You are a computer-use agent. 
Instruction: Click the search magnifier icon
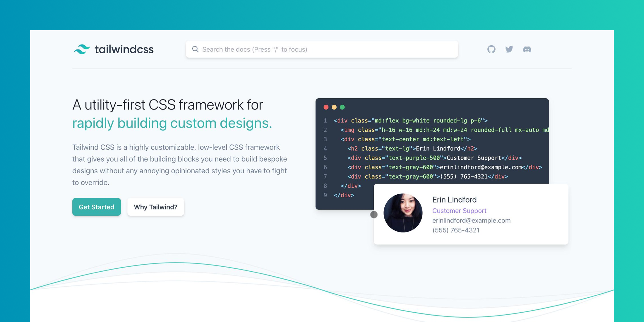[x=195, y=49]
